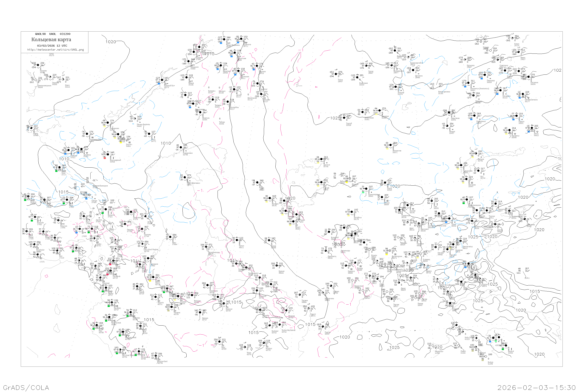The image size is (588, 392).
Task: Click the Иртышск quarter-filled station circle
Action: (x=465, y=60)
